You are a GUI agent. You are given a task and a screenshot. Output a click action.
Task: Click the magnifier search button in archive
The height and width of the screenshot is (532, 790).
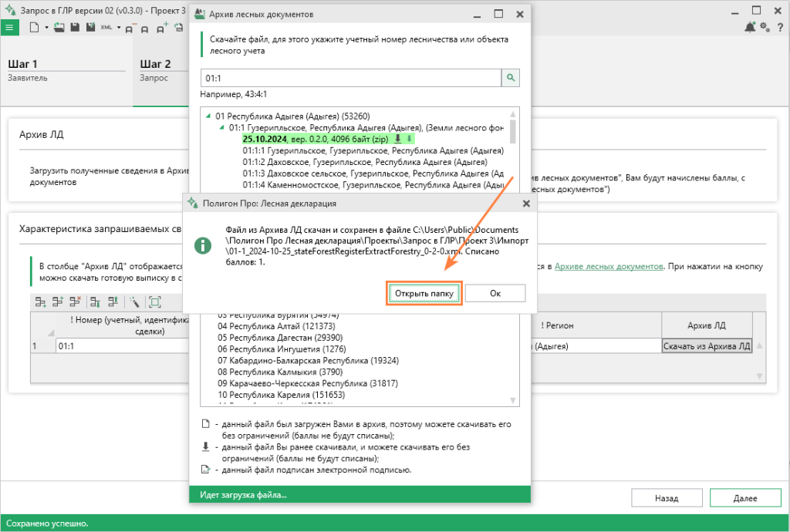pos(511,78)
